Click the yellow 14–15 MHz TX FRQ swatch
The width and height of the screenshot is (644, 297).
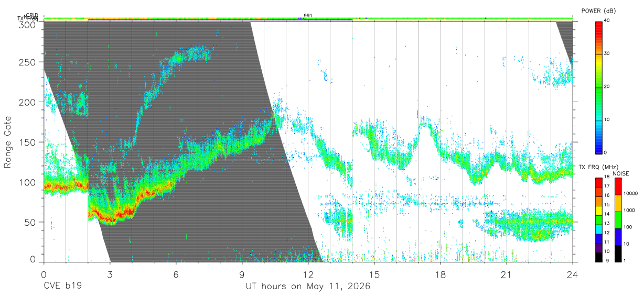click(x=599, y=210)
